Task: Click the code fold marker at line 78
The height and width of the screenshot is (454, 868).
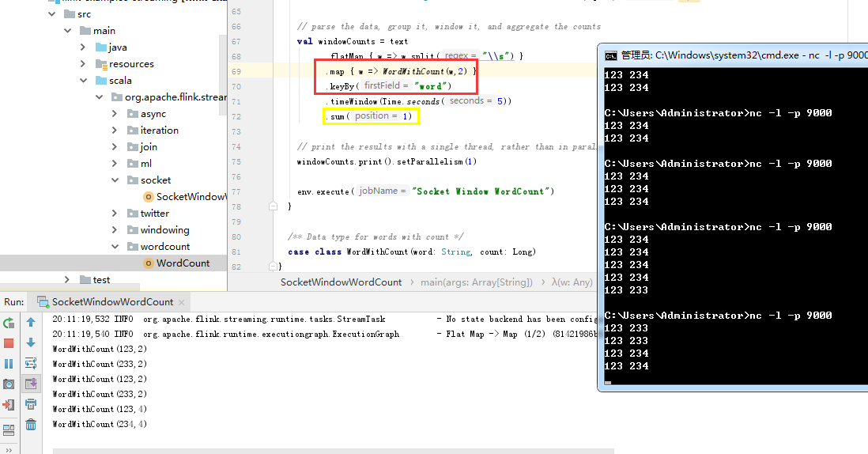Action: pos(273,206)
